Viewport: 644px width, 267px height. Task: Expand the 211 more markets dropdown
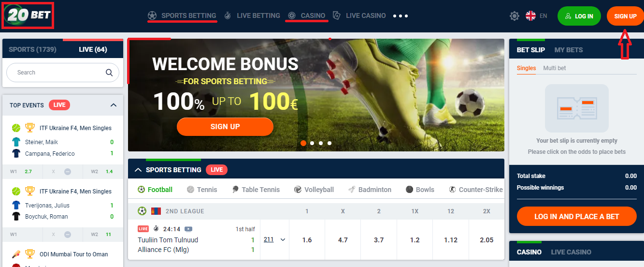click(274, 239)
